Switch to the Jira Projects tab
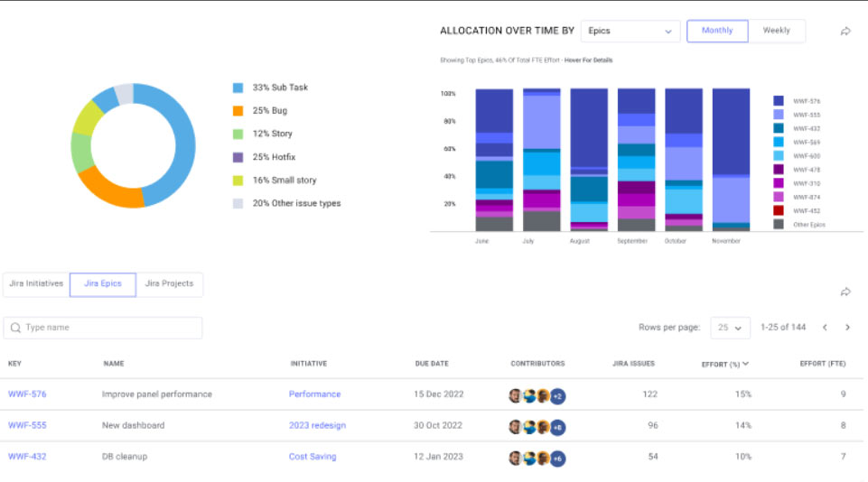The image size is (868, 482). tap(170, 283)
